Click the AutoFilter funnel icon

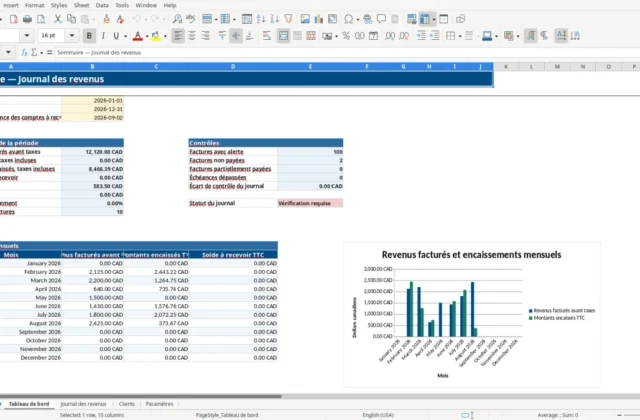pos(289,19)
